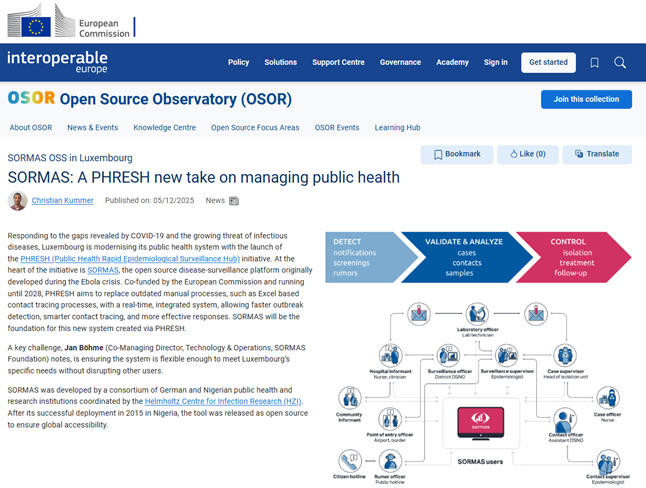Open the Interoperable Europe home logo
Image resolution: width=646 pixels, height=488 pixels.
[57, 62]
